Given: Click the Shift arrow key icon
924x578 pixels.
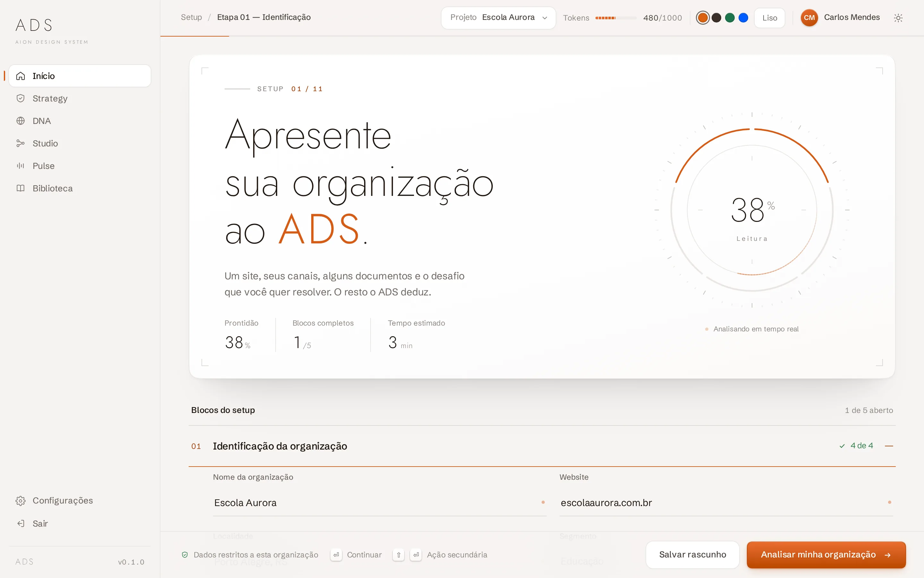Looking at the screenshot, I should coord(398,555).
